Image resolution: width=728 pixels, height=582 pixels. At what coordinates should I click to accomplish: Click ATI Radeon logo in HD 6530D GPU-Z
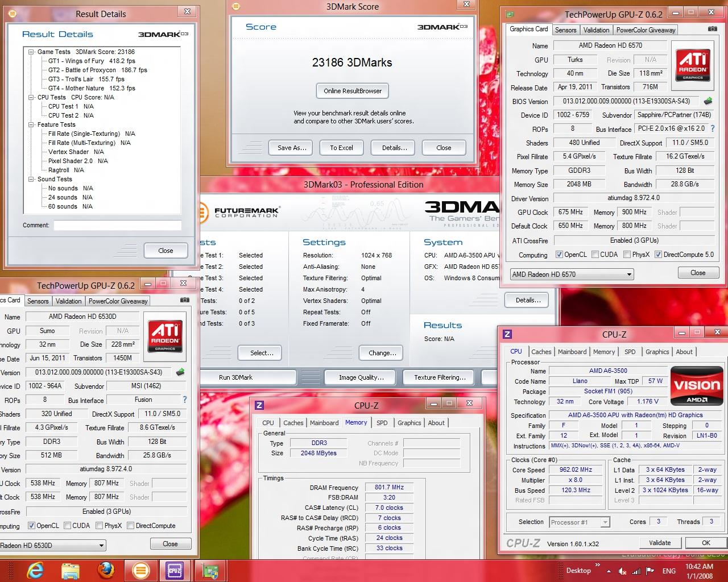tap(165, 336)
